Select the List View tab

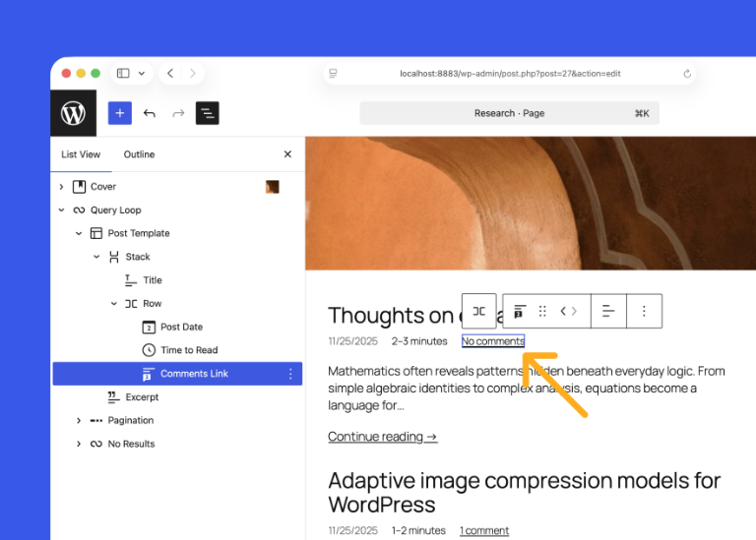(x=81, y=154)
